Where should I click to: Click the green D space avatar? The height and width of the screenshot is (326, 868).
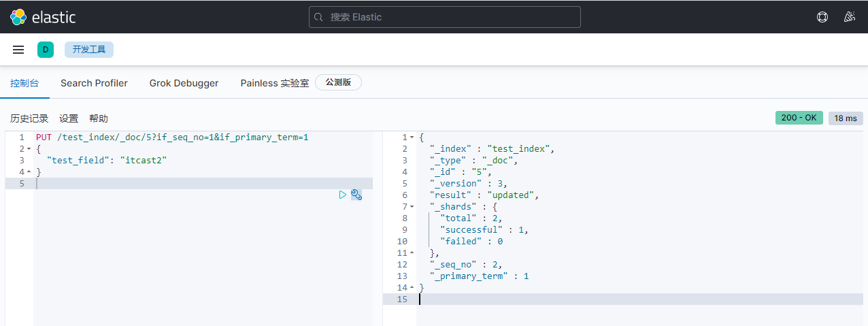(46, 50)
